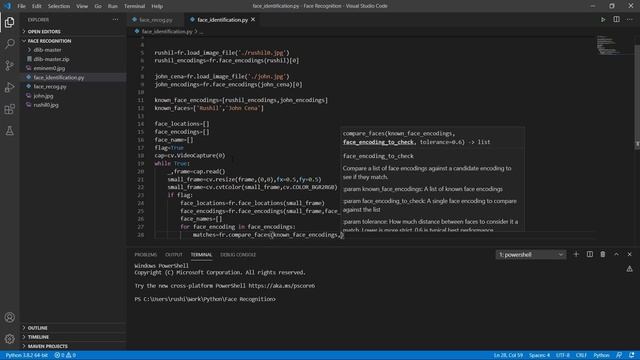This screenshot has width=640, height=360.
Task: Open the Edit menu
Action: tap(37, 6)
